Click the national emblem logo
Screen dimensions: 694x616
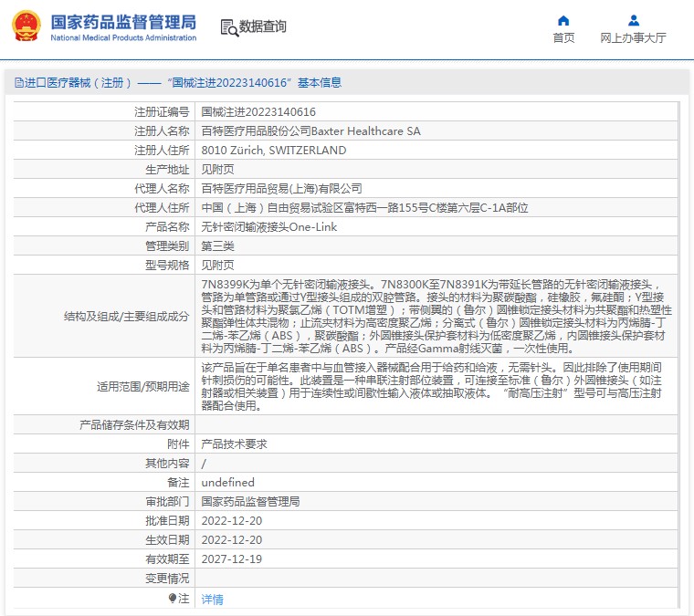[x=26, y=26]
